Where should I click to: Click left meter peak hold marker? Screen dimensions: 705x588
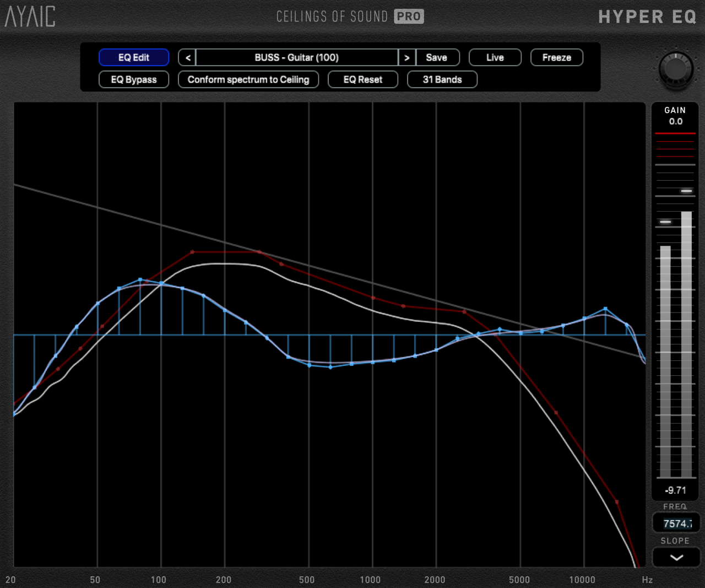coord(665,222)
